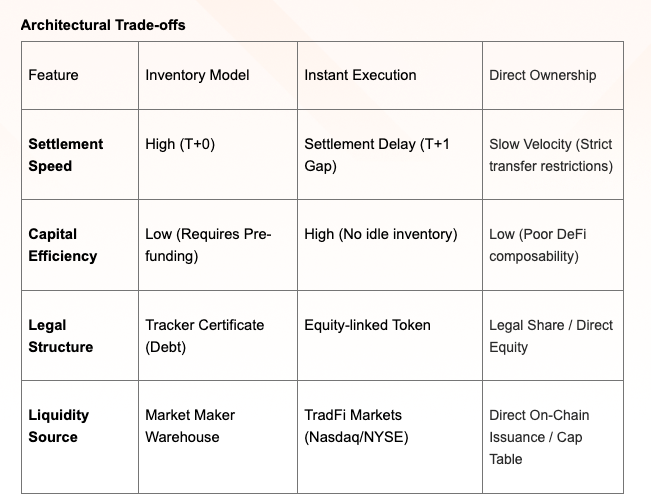Image resolution: width=651 pixels, height=504 pixels.
Task: Select the Settlement Speed row label
Action: [x=80, y=155]
